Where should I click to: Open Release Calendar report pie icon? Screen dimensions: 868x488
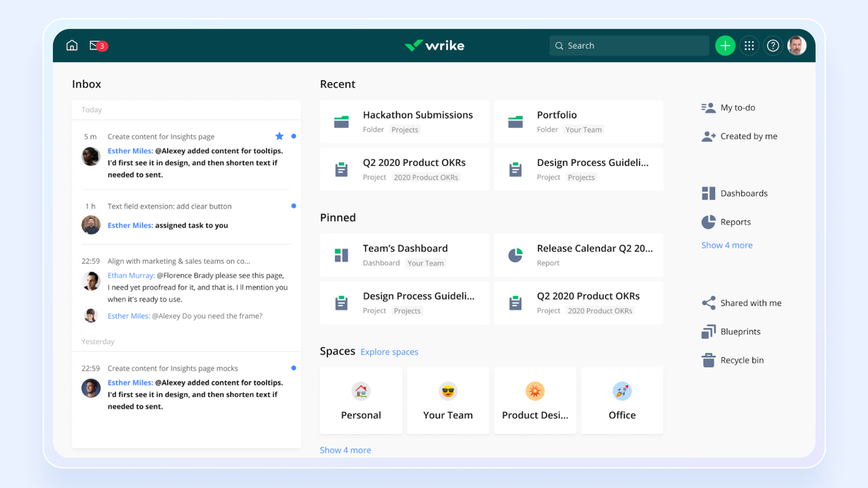click(515, 256)
